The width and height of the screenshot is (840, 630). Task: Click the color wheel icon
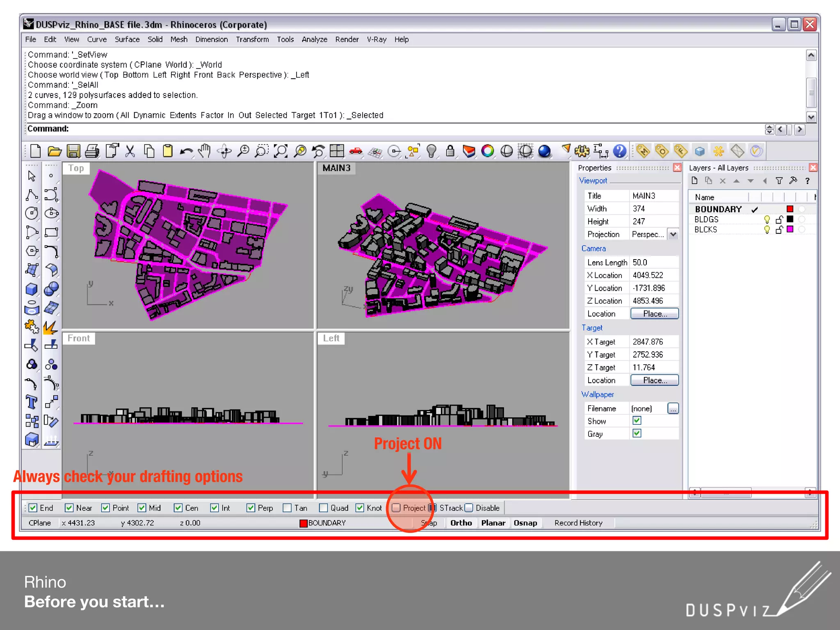488,151
